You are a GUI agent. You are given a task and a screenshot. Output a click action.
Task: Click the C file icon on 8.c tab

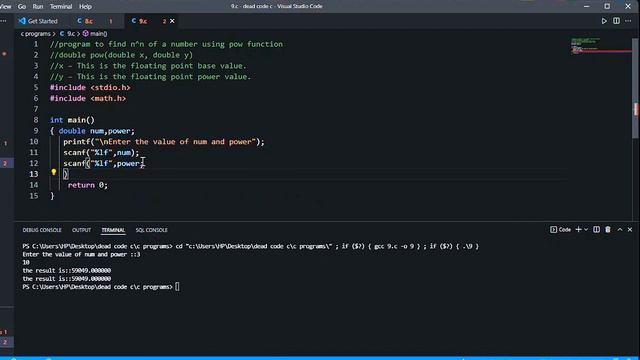[80, 21]
